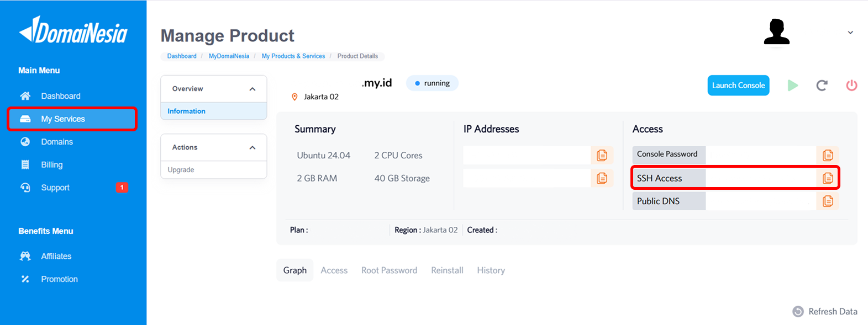Go to My Services in sidebar
This screenshot has height=325, width=868.
pyautogui.click(x=63, y=119)
